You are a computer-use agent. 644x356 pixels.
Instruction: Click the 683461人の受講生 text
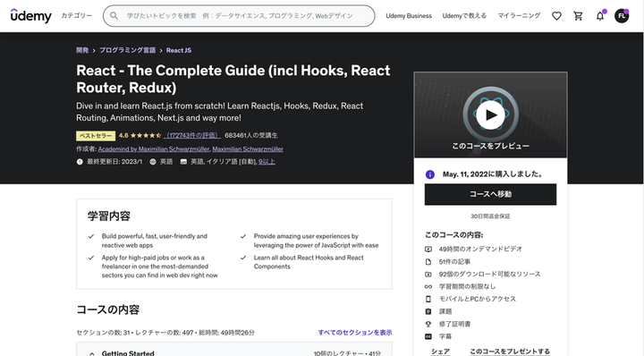coord(251,135)
